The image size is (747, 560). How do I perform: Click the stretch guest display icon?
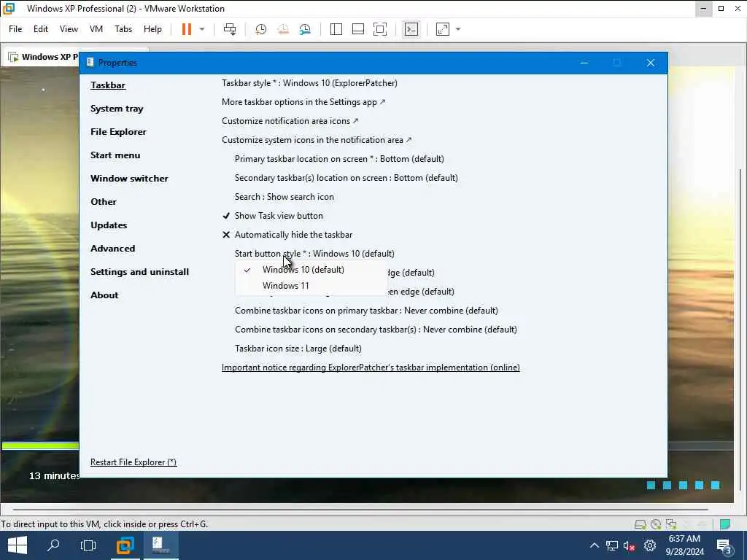click(x=443, y=29)
